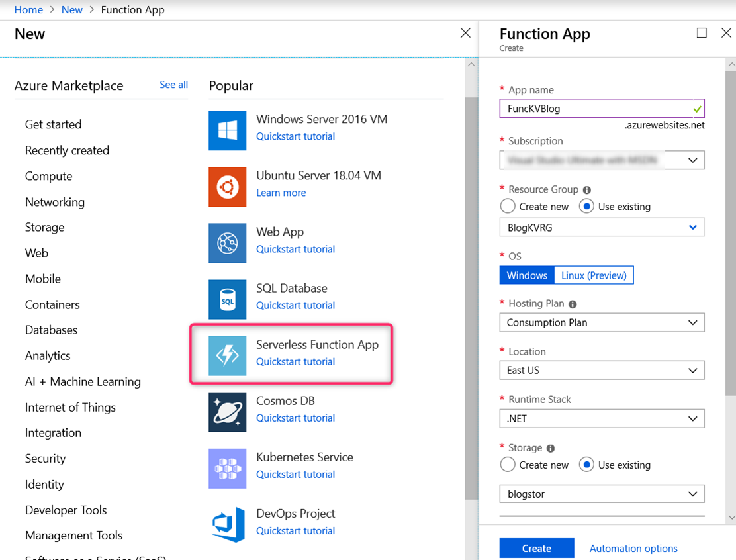Screen dimensions: 736x560
Task: Click the Hosting Plan info icon
Action: (573, 304)
